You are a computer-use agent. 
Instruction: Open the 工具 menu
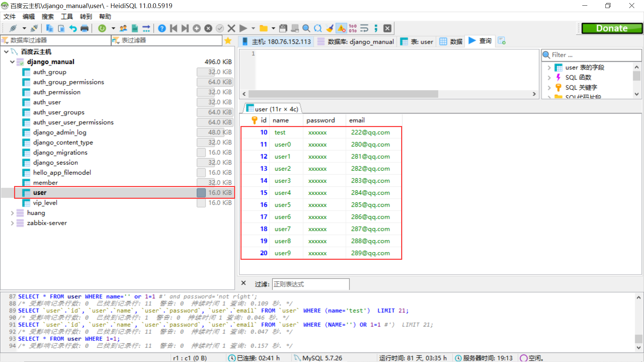[67, 17]
